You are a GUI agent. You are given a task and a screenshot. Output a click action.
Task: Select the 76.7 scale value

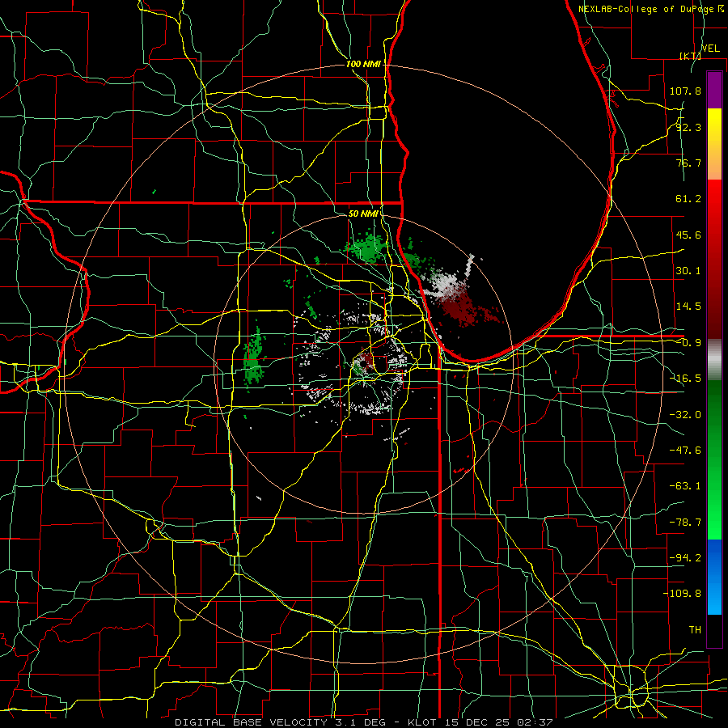688,163
